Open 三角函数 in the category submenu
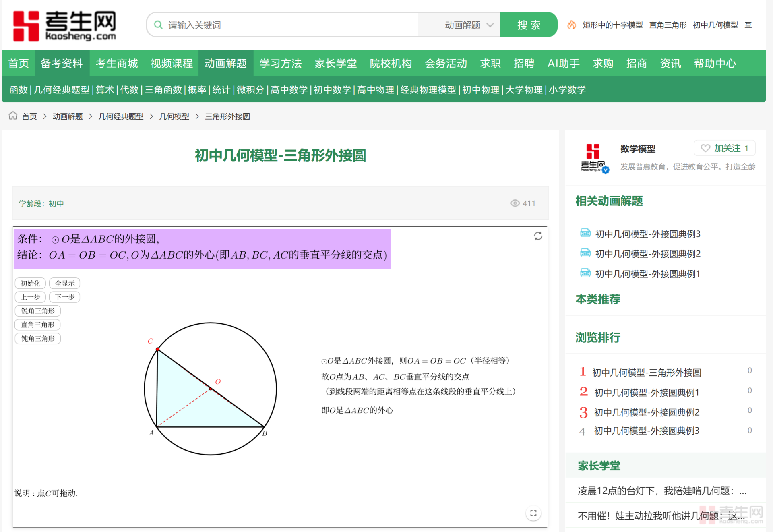The image size is (773, 532). pyautogui.click(x=163, y=90)
